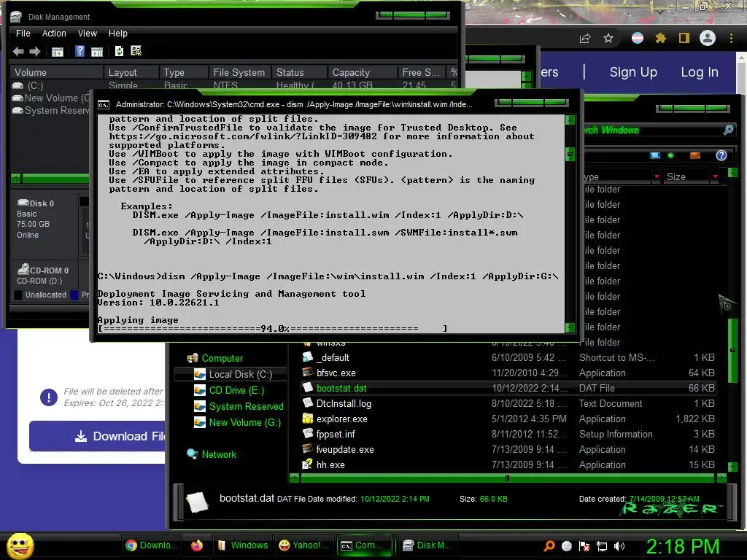
Task: Click the Log In link
Action: tap(700, 72)
